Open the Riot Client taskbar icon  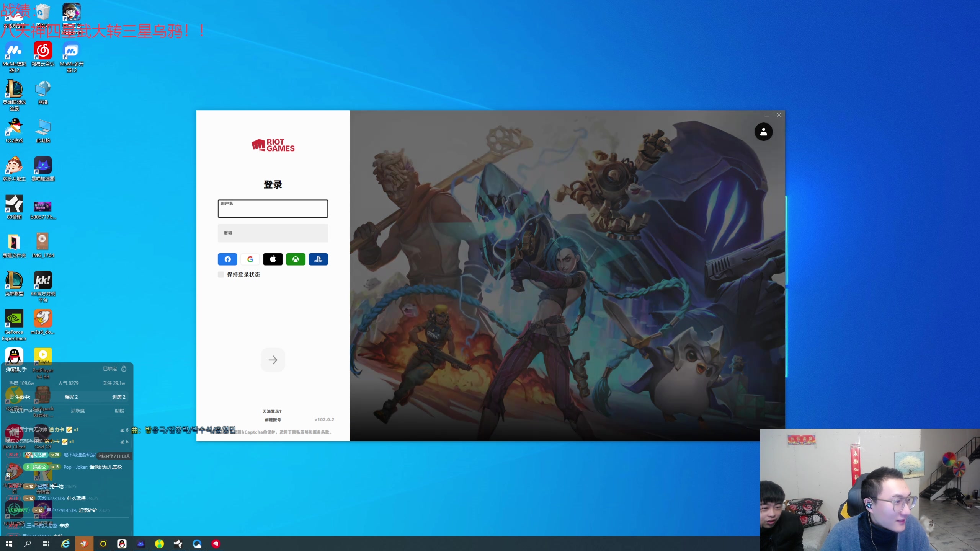pos(216,544)
